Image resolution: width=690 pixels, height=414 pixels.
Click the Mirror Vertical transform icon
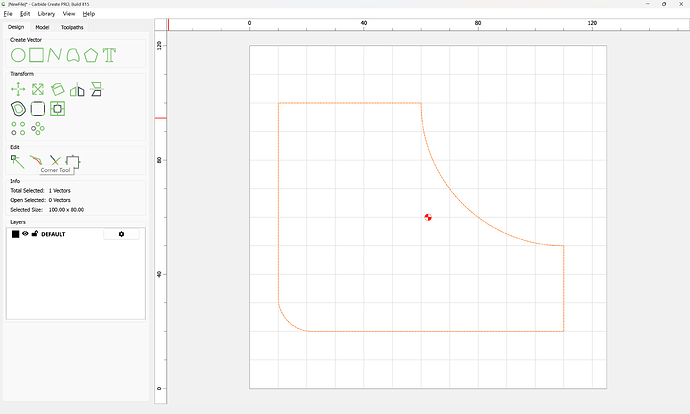(x=96, y=89)
